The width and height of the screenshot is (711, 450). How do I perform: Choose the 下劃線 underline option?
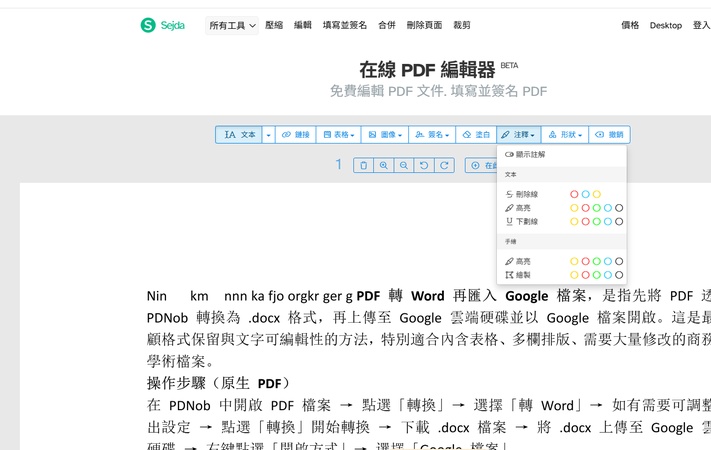click(x=522, y=221)
